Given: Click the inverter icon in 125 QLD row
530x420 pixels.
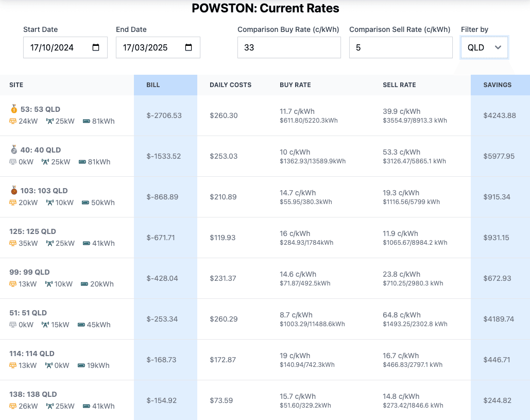Looking at the screenshot, I should [49, 243].
